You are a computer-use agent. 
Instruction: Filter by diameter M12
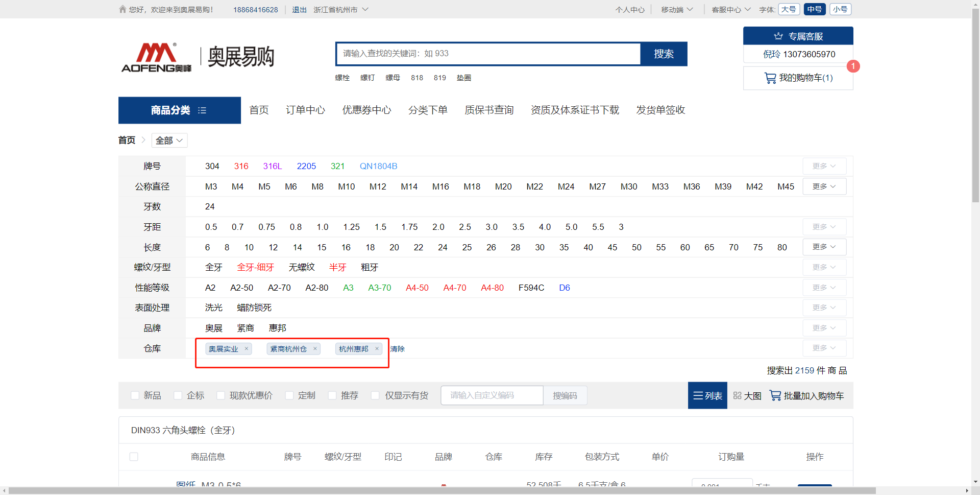pos(378,186)
